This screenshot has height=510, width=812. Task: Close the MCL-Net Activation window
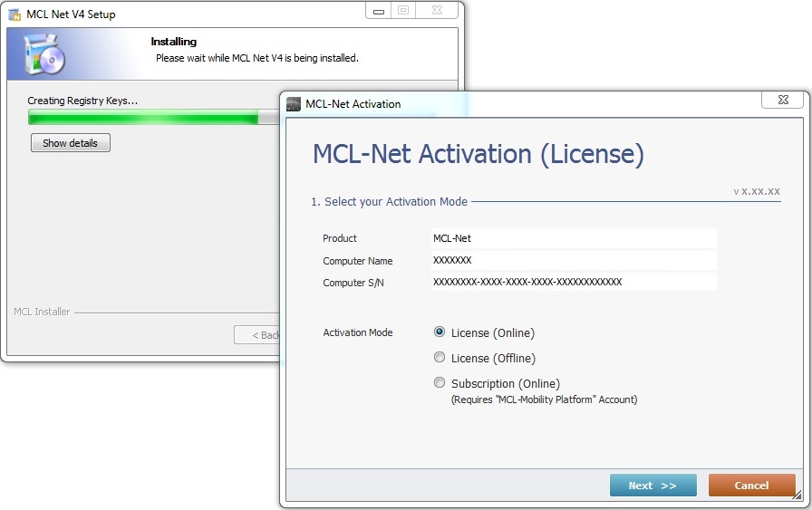(783, 100)
